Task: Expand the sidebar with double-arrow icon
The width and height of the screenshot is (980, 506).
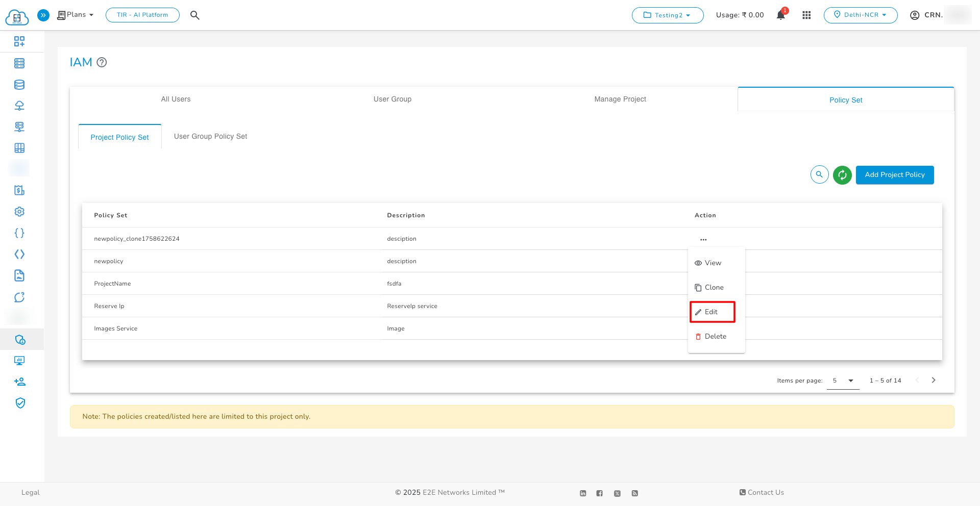Action: point(43,15)
